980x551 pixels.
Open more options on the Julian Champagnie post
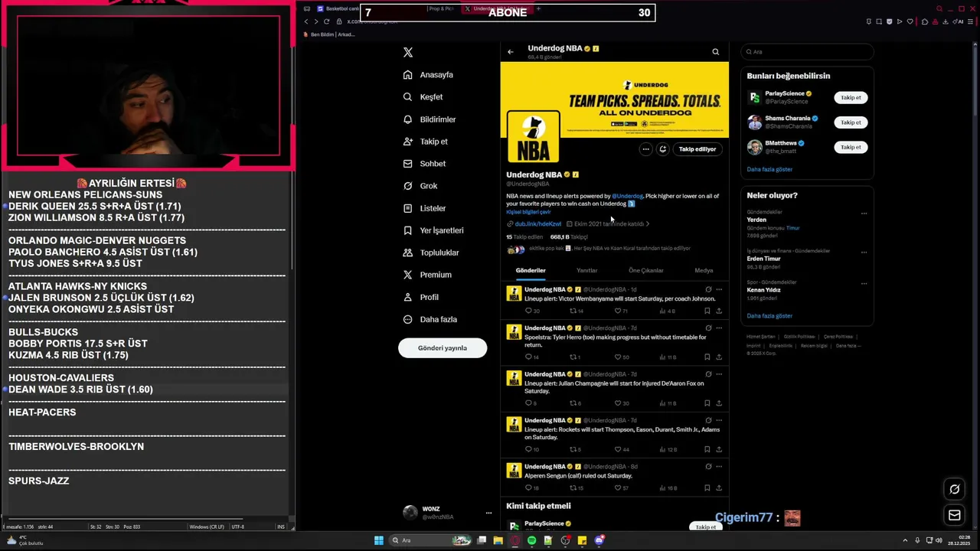pyautogui.click(x=719, y=374)
